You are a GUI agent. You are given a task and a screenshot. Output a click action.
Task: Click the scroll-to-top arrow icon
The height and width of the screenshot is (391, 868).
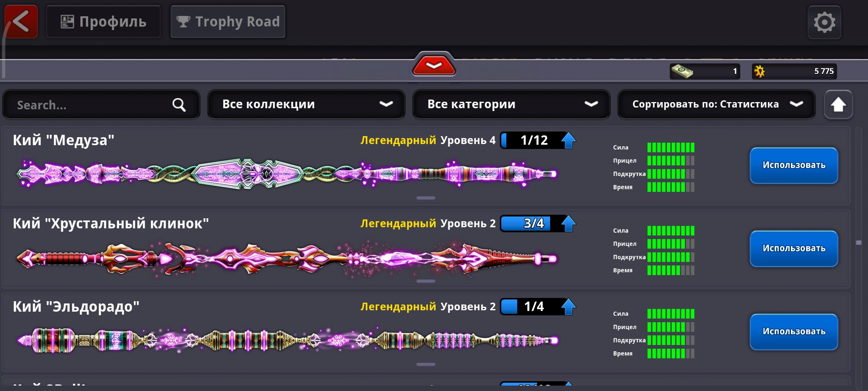coord(838,105)
